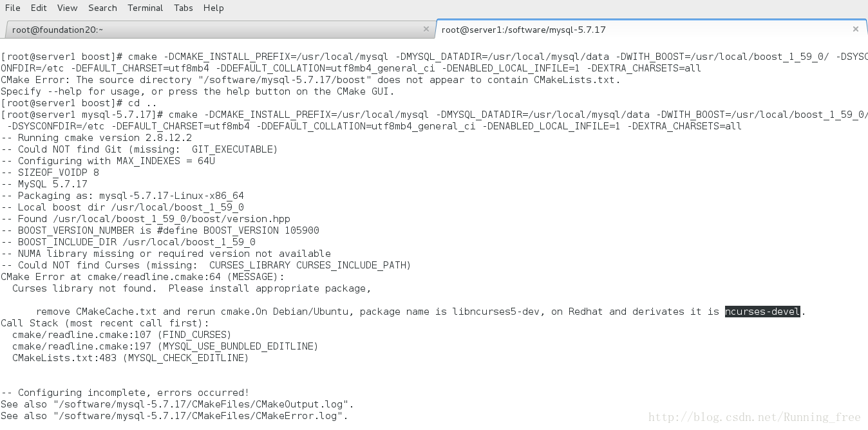Click 'Configuring incomplete, errors occurred!' line
Image resolution: width=868 pixels, height=430 pixels.
coord(125,393)
